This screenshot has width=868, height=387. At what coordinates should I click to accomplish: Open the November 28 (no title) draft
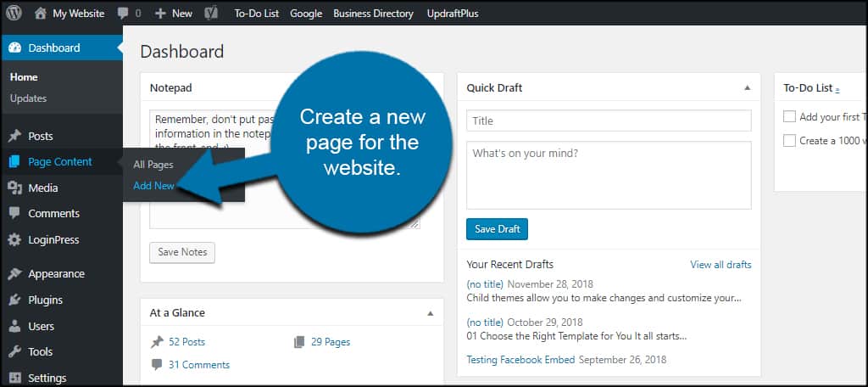[485, 283]
